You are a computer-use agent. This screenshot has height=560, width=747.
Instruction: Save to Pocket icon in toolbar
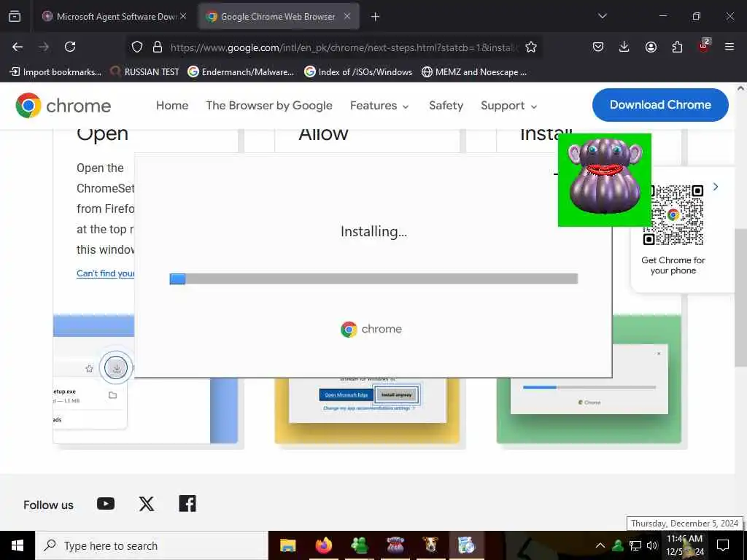[x=598, y=47]
